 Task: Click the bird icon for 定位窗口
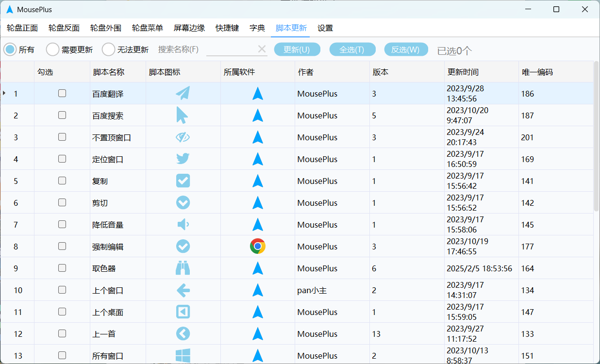click(183, 159)
